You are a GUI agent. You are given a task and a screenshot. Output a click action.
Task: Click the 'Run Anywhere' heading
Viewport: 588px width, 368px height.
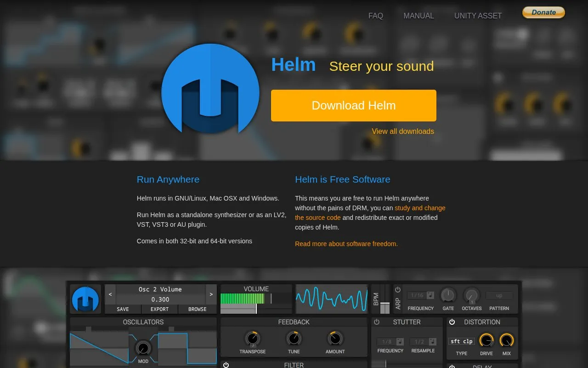coord(168,179)
